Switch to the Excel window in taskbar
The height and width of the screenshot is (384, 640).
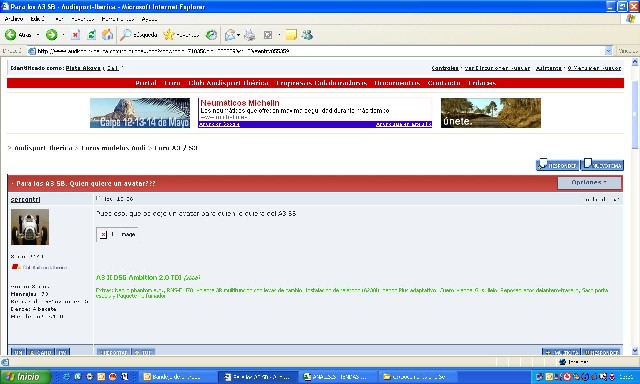(338, 377)
